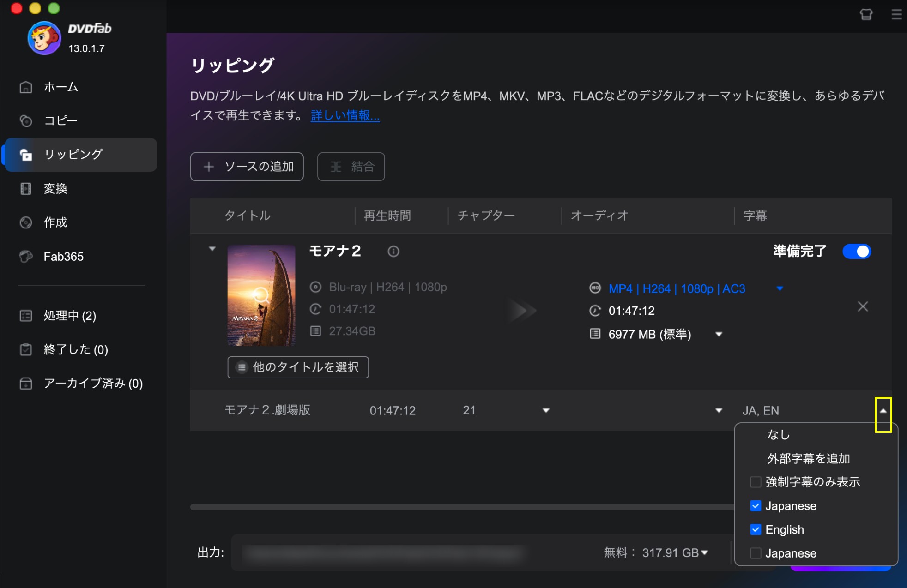Click the output duration clock icon
The height and width of the screenshot is (588, 907).
pos(595,311)
